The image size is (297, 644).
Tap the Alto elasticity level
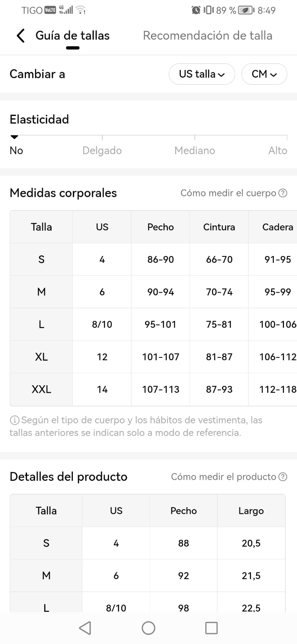pyautogui.click(x=278, y=151)
